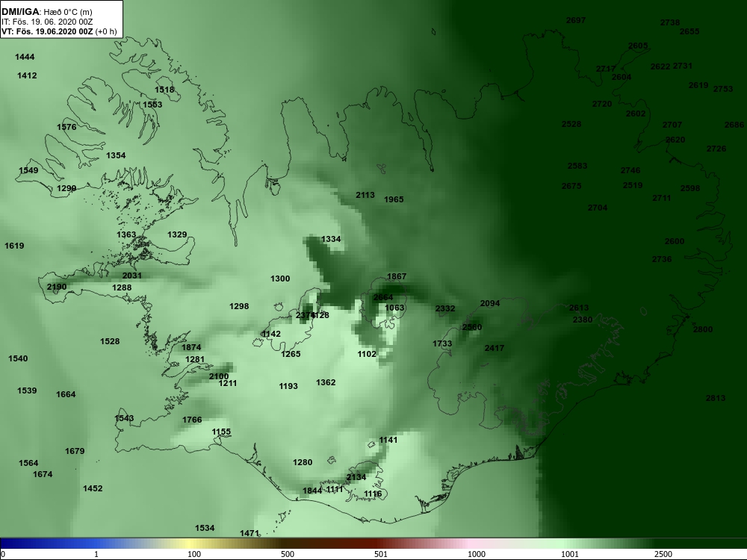The image size is (747, 560).
Task: Click the 1265 height label
Action: pos(291,354)
